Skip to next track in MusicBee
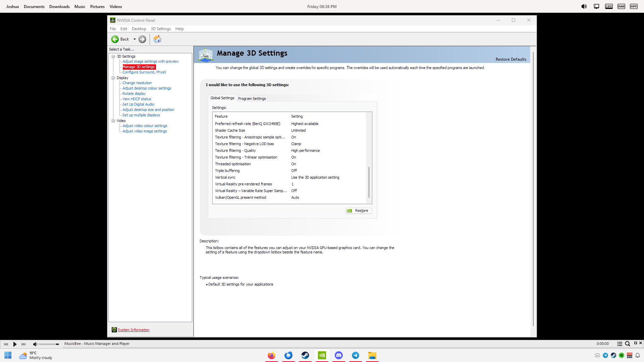Screen dimensions: 644x362 pos(23,344)
